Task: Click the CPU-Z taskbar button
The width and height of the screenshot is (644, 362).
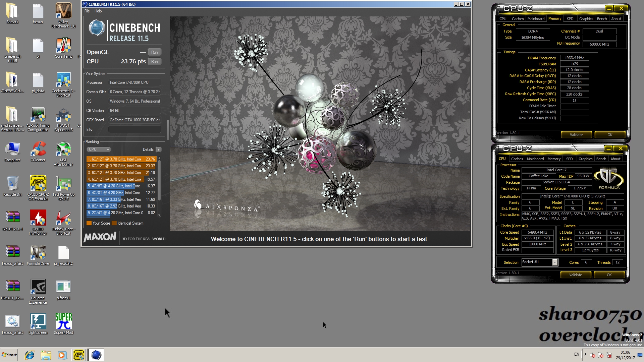Action: pos(79,355)
